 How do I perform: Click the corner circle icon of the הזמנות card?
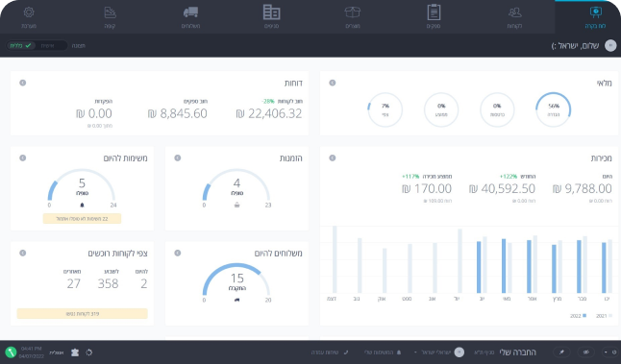pos(178,158)
